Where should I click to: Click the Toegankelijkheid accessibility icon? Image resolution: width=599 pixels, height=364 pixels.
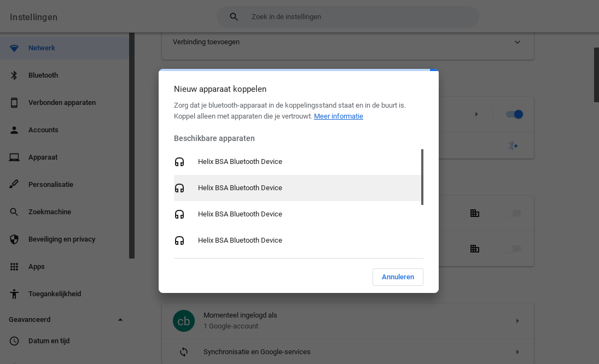click(x=14, y=294)
